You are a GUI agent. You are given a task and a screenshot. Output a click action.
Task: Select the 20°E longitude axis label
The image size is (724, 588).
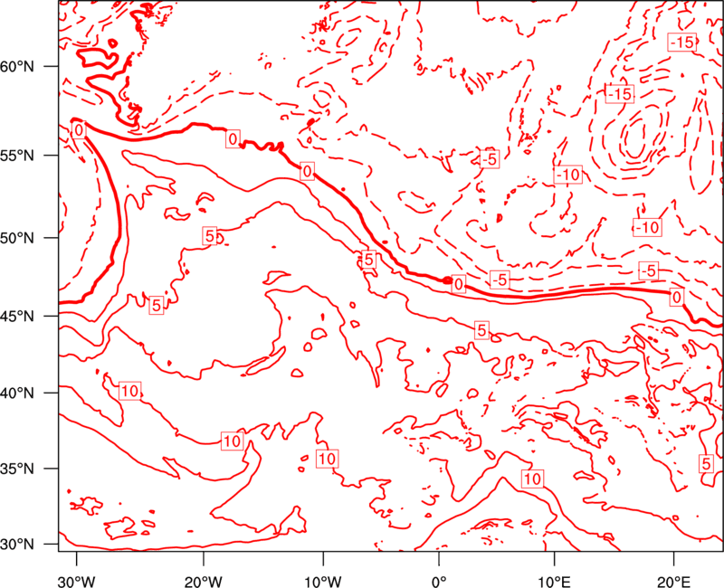coord(673,581)
